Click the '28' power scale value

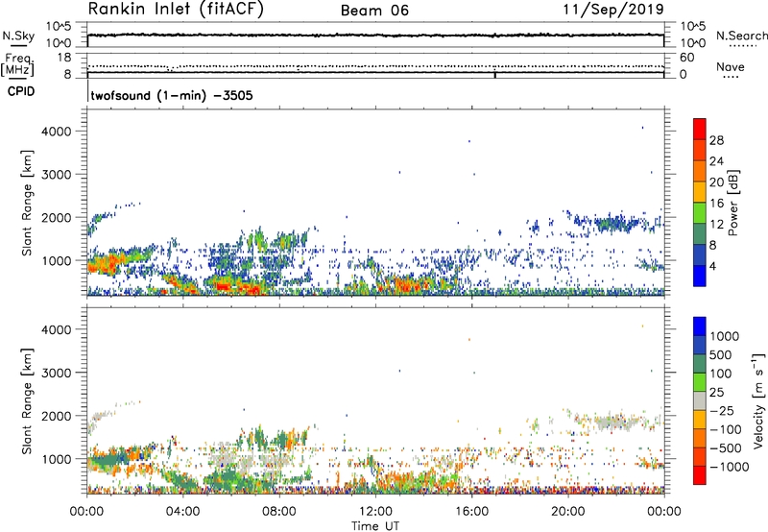(716, 140)
